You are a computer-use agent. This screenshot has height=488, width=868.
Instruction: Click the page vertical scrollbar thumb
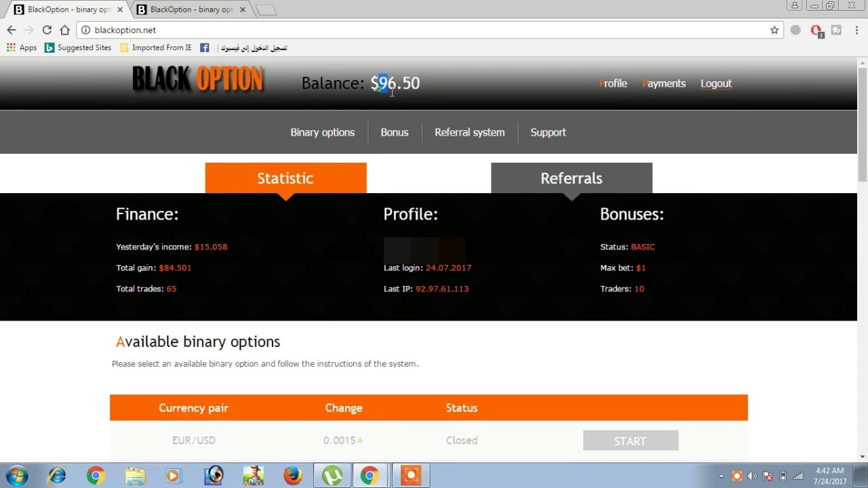862,124
